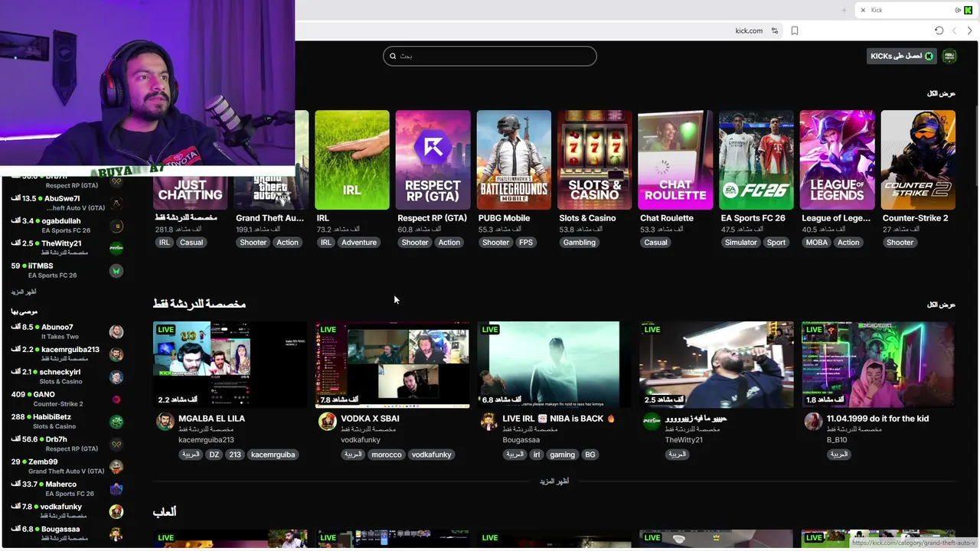The width and height of the screenshot is (980, 551).
Task: Open the Counter-Strike 2 category card
Action: tap(918, 160)
